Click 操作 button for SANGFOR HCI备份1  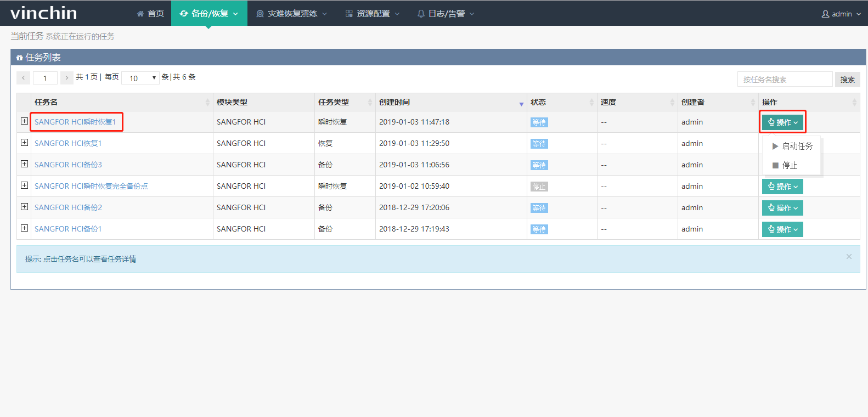[x=782, y=229]
